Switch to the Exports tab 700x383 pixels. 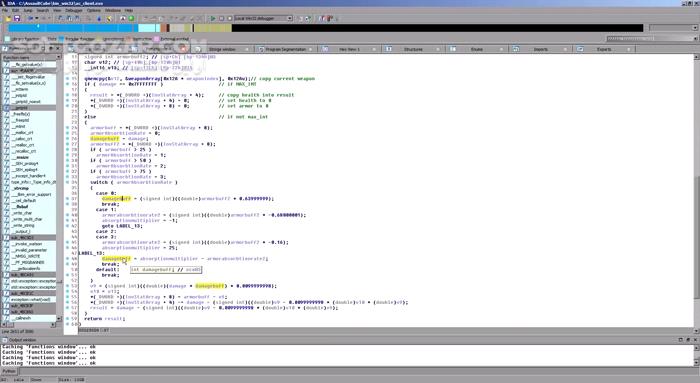(604, 49)
